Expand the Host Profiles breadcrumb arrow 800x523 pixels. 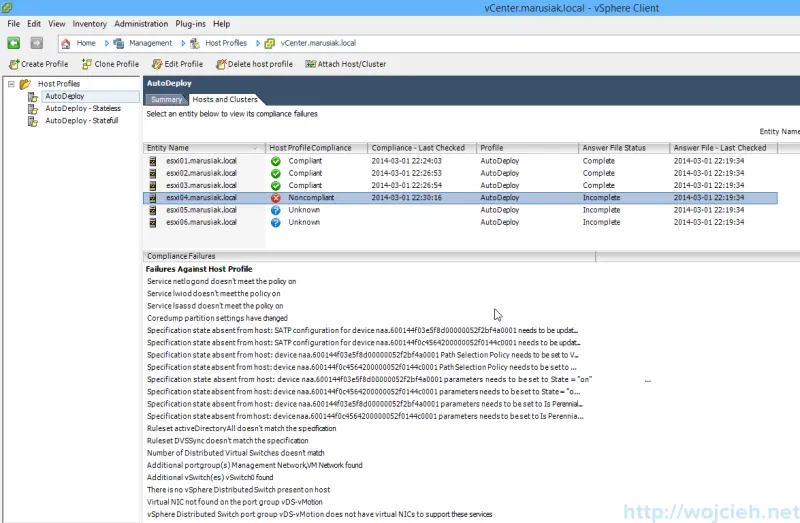coord(258,43)
